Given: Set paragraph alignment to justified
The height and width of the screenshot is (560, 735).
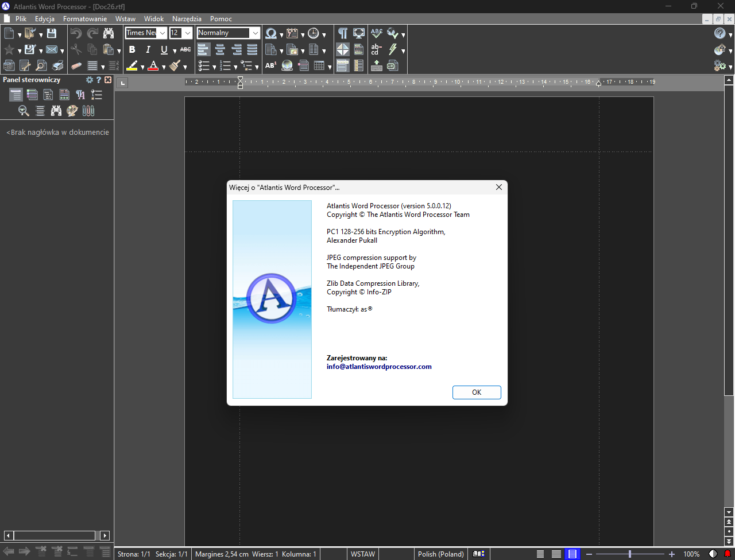Looking at the screenshot, I should [x=252, y=49].
